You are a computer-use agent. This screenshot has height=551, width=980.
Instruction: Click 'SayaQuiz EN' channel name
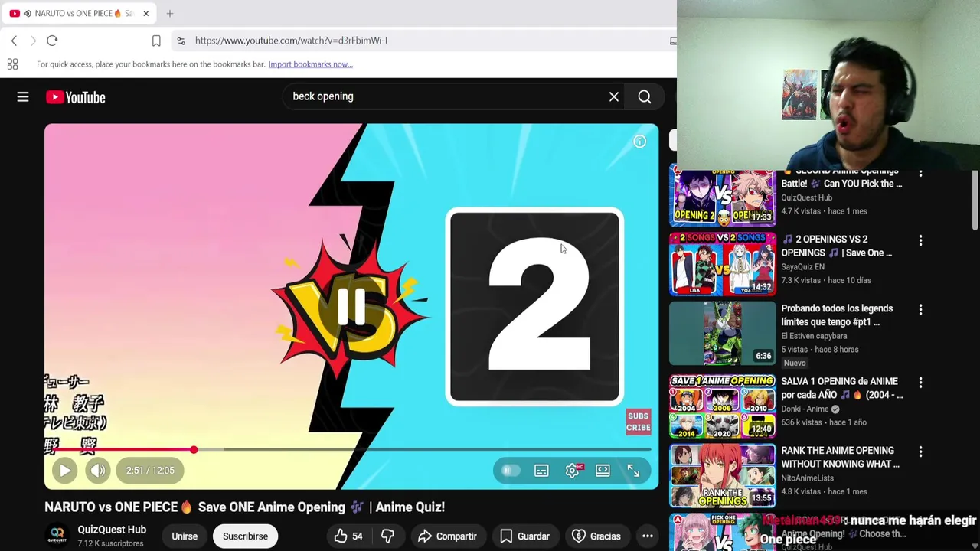[802, 266]
